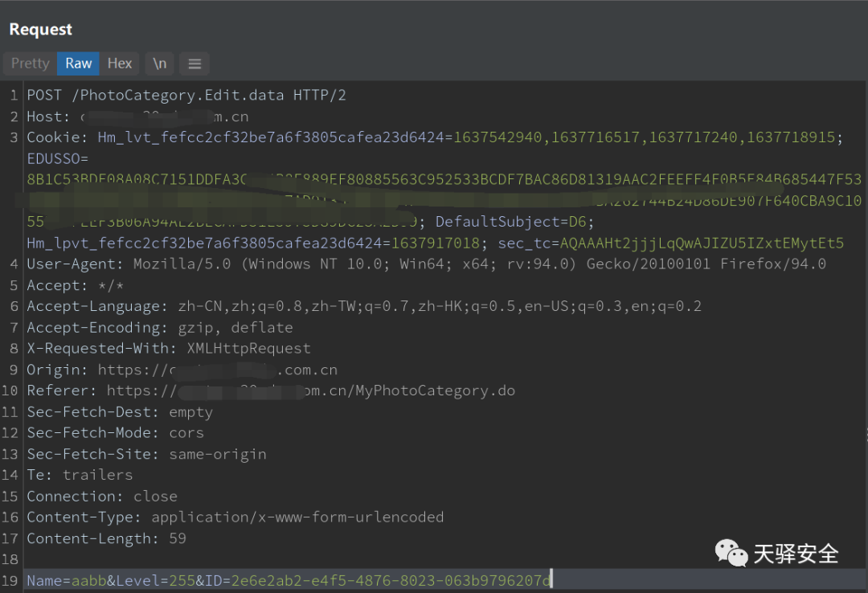Open the hamburger editor options menu
The image size is (868, 593).
[x=194, y=63]
